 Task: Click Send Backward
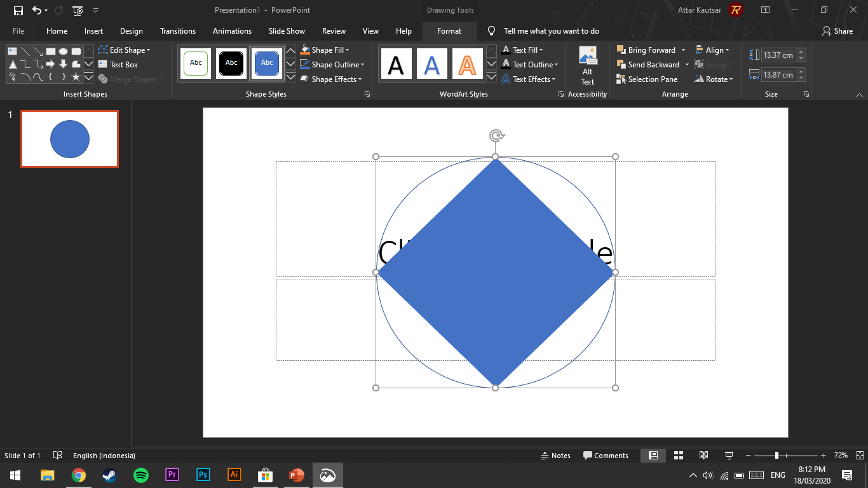point(648,65)
